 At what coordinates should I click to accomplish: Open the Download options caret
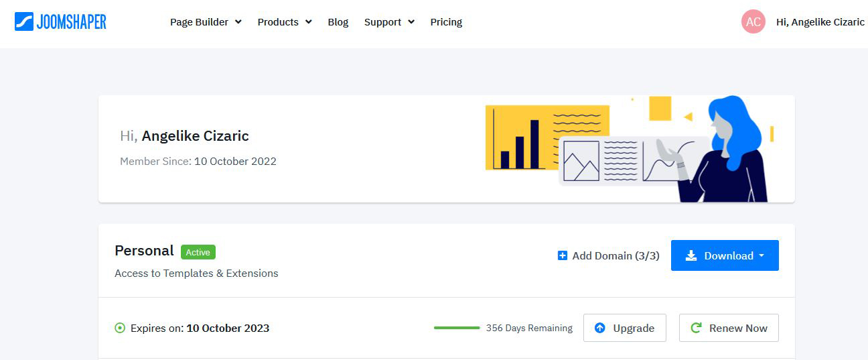[762, 255]
